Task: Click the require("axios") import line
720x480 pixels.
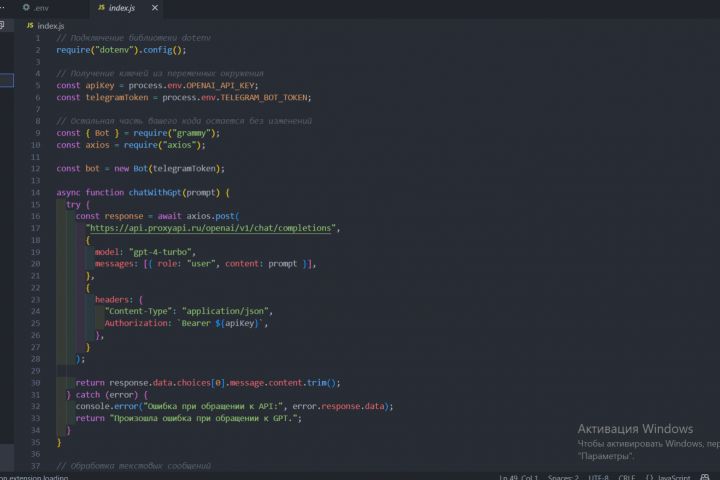Action: (131, 145)
